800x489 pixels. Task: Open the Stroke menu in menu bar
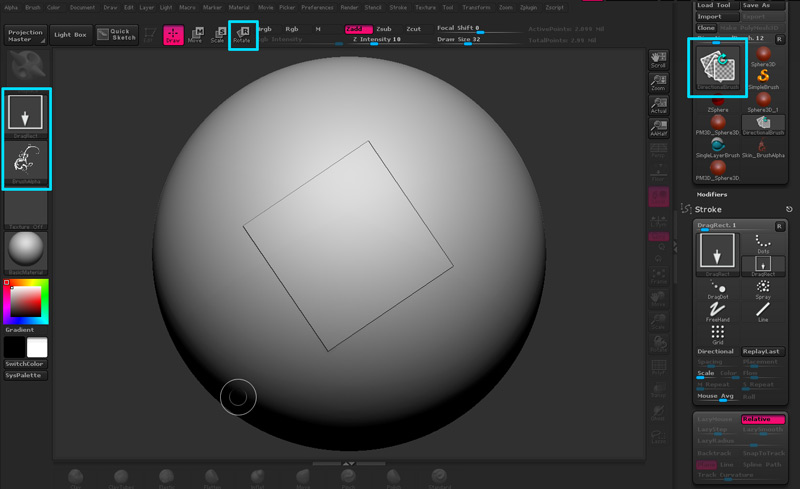tap(398, 7)
